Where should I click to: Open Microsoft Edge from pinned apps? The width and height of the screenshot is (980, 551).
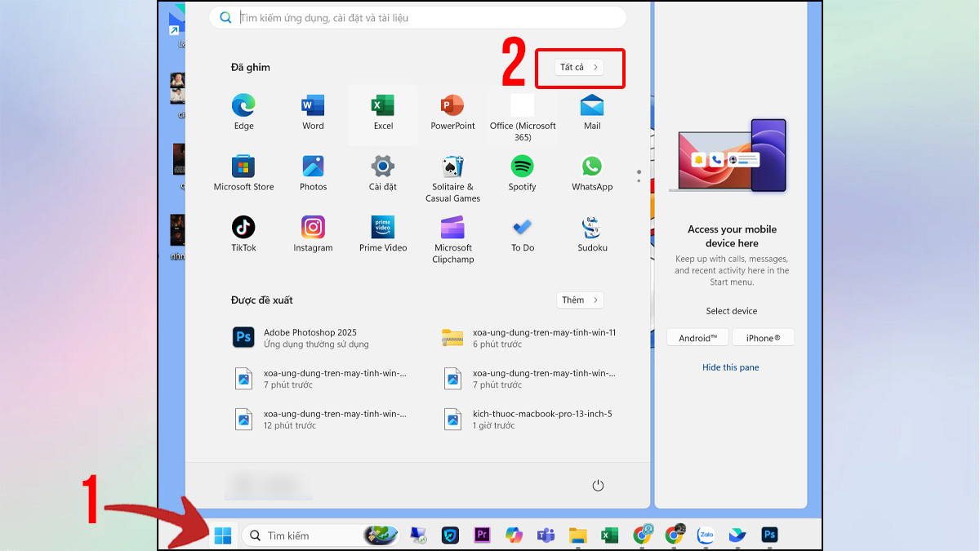point(243,111)
